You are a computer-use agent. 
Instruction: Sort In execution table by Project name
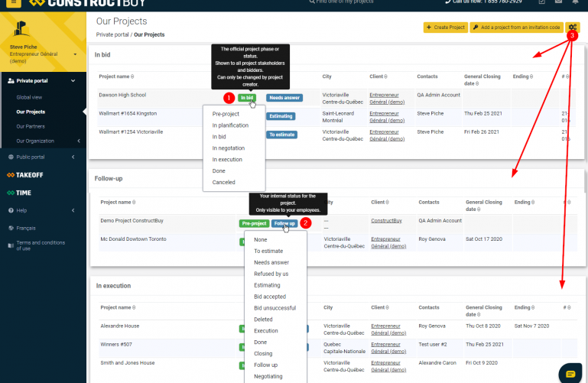coord(118,307)
